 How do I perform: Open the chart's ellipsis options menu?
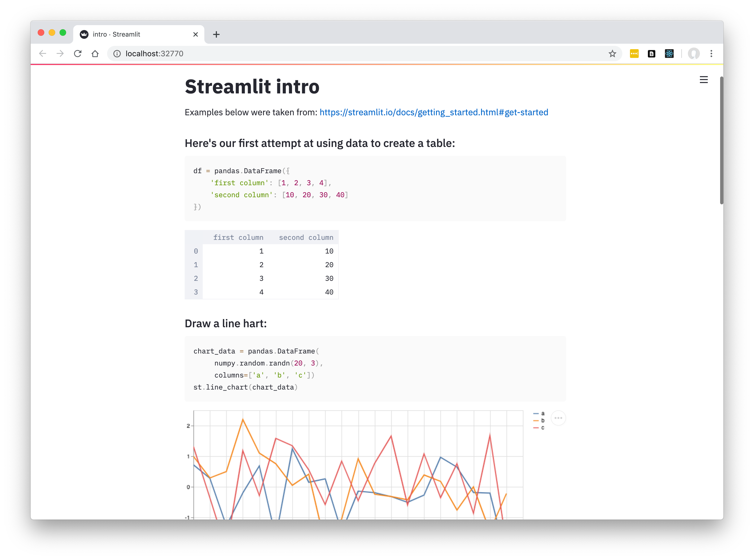[x=558, y=418]
